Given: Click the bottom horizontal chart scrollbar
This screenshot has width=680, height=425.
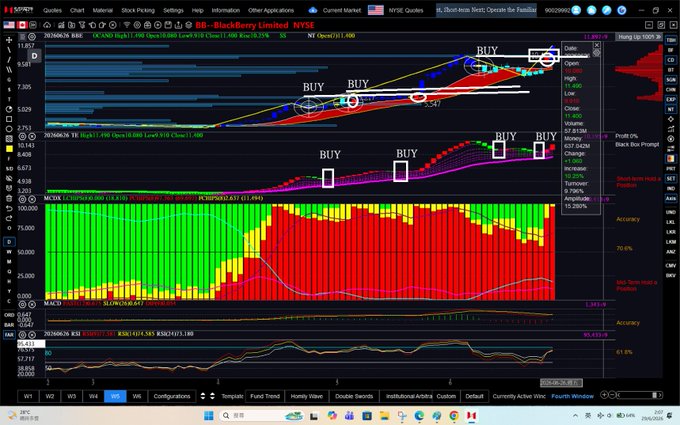Looking at the screenshot, I should tap(640, 395).
